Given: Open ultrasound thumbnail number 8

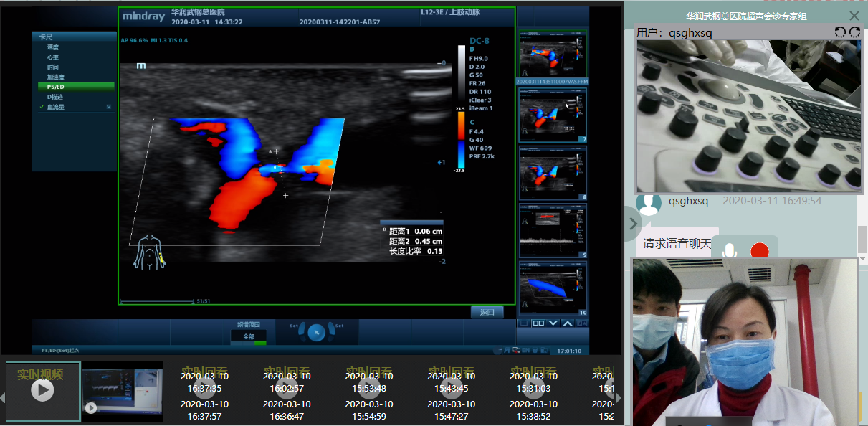Looking at the screenshot, I should tap(553, 172).
